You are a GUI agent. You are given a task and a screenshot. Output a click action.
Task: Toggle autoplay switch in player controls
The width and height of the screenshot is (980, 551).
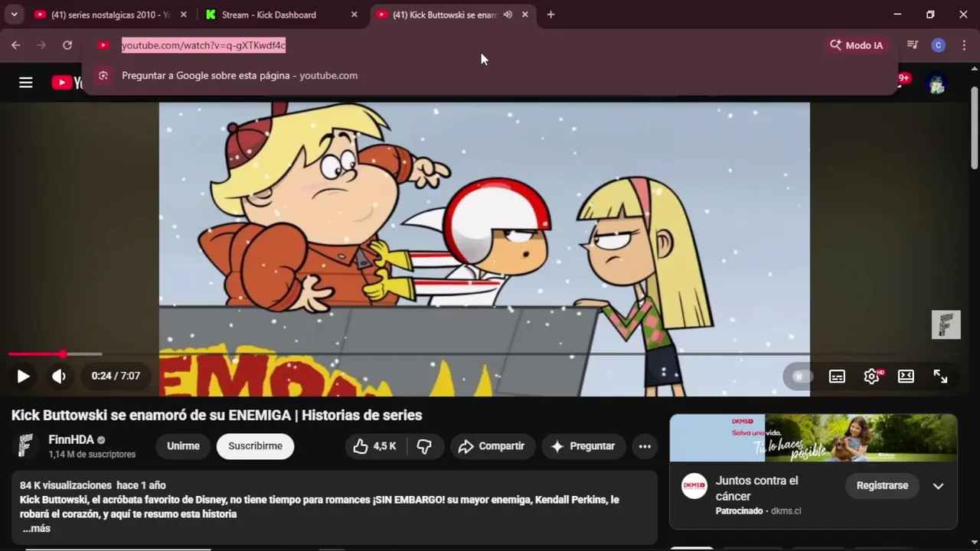[799, 376]
